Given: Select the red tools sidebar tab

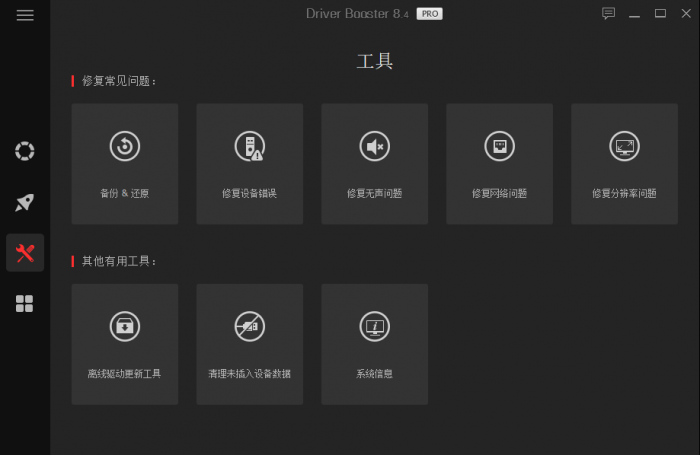Looking at the screenshot, I should click(x=25, y=253).
